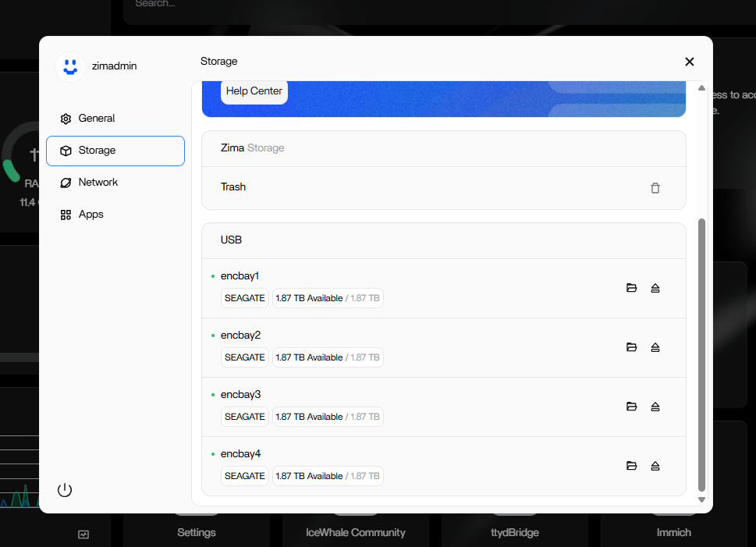Viewport: 756px width, 547px height.
Task: Eject the encbay3 USB drive
Action: point(655,407)
